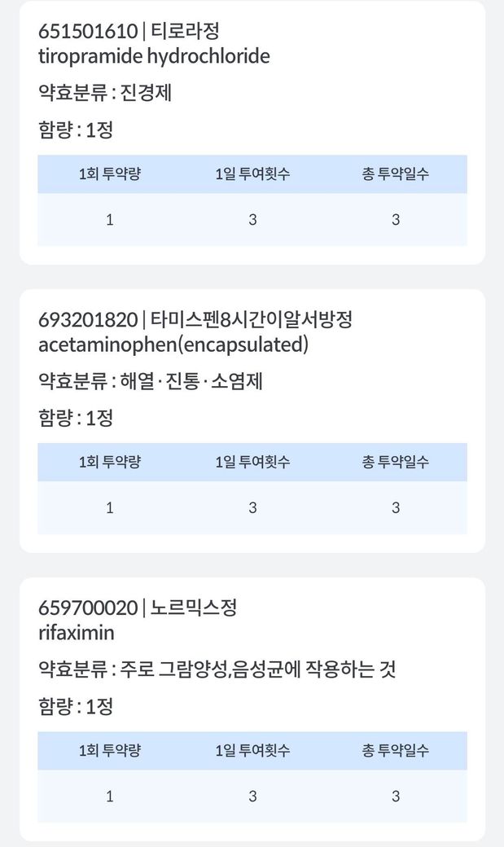Tap 함량 1정 line in 타미스펜 card
504x847 pixels.
point(76,418)
